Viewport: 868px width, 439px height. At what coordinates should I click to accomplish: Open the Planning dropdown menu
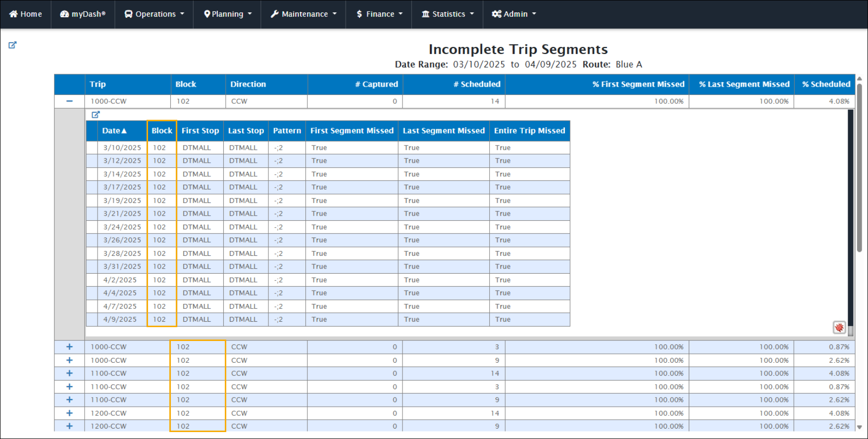(x=228, y=14)
